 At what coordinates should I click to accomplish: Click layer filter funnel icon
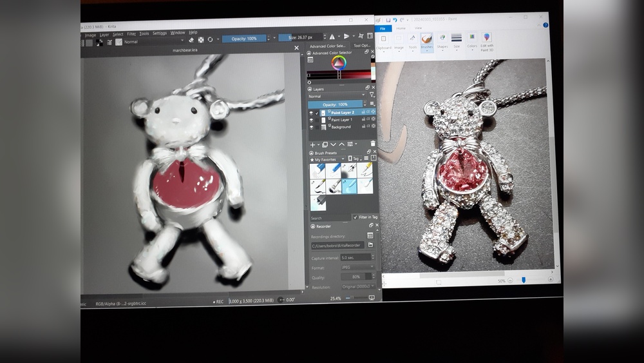(372, 95)
